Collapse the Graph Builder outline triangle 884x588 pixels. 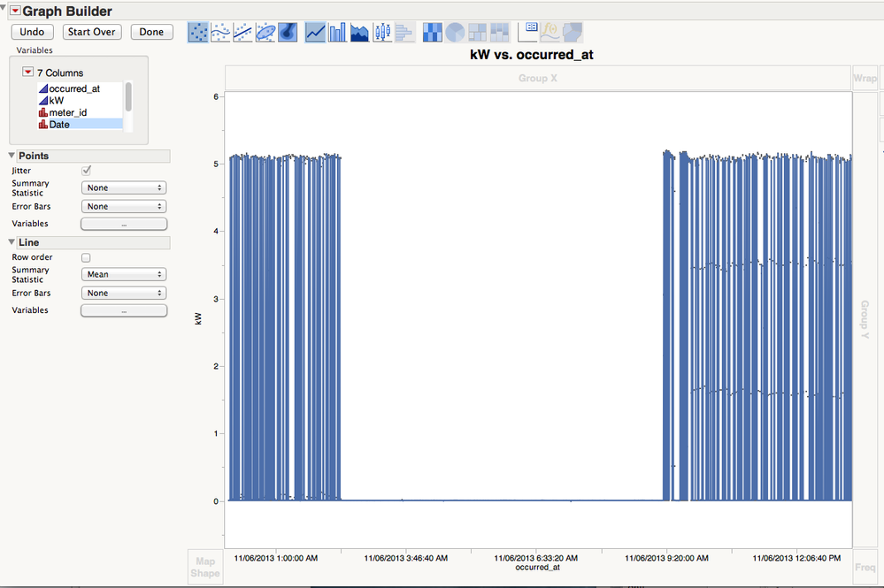4,7
